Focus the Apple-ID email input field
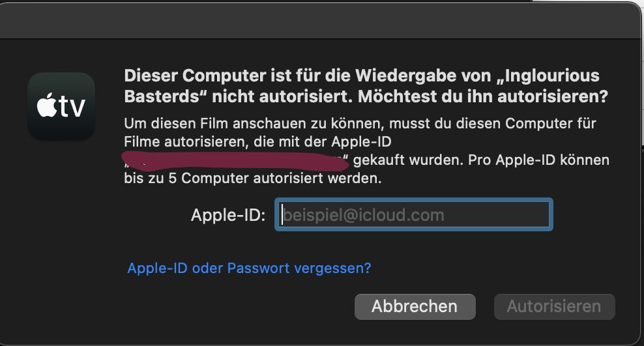This screenshot has height=346, width=644. point(414,215)
